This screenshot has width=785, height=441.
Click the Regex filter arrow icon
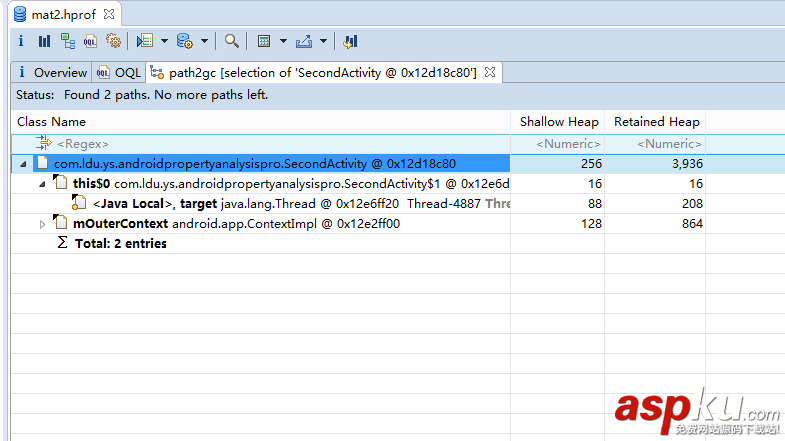click(x=44, y=143)
